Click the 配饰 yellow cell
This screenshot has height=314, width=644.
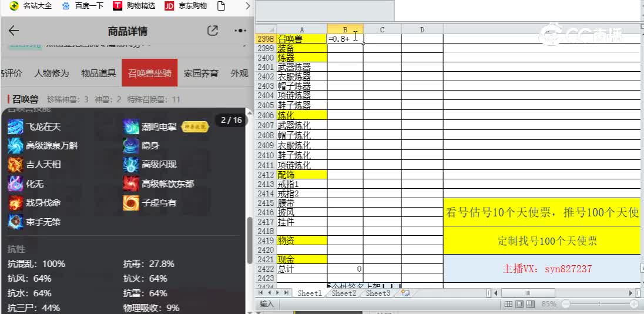click(302, 175)
